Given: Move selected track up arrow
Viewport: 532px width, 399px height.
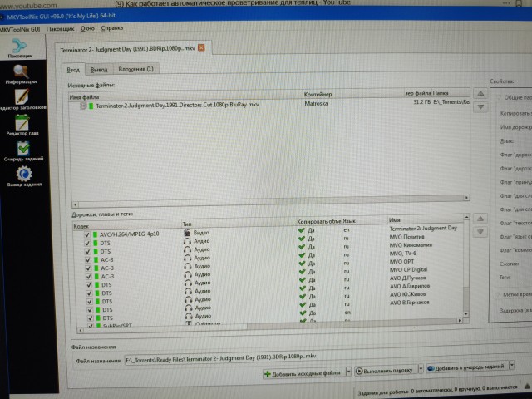Looking at the screenshot, I should (480, 219).
